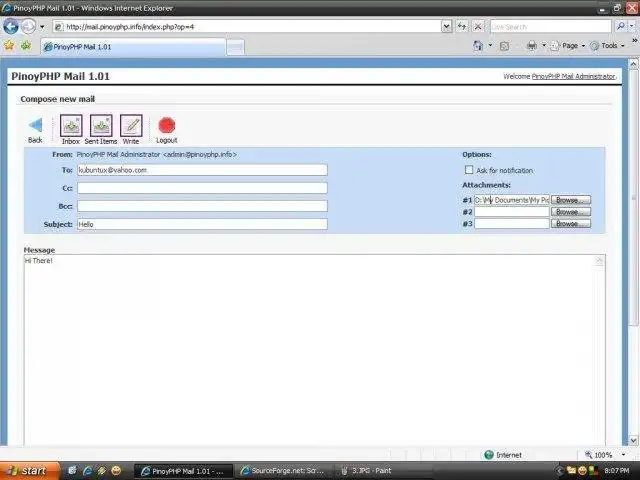Click in the Bcc field
This screenshot has height=480, width=640.
click(x=202, y=206)
